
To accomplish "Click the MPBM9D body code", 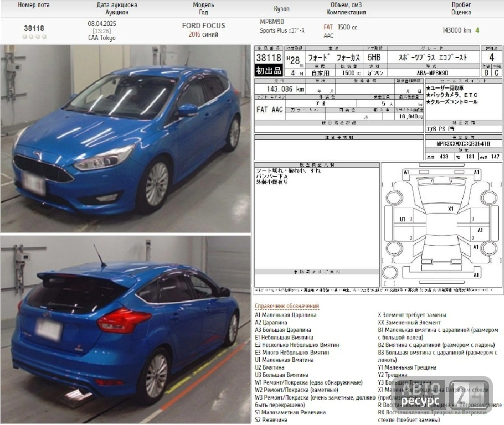I will tap(272, 22).
